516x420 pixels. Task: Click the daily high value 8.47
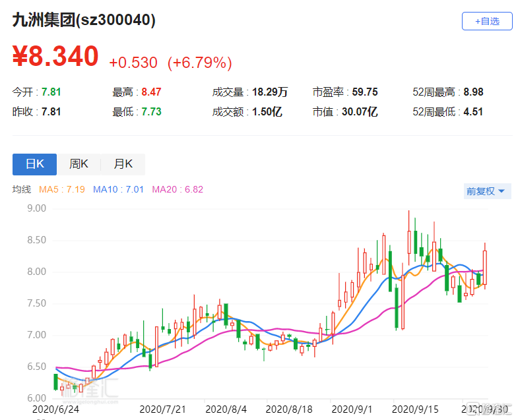(151, 92)
